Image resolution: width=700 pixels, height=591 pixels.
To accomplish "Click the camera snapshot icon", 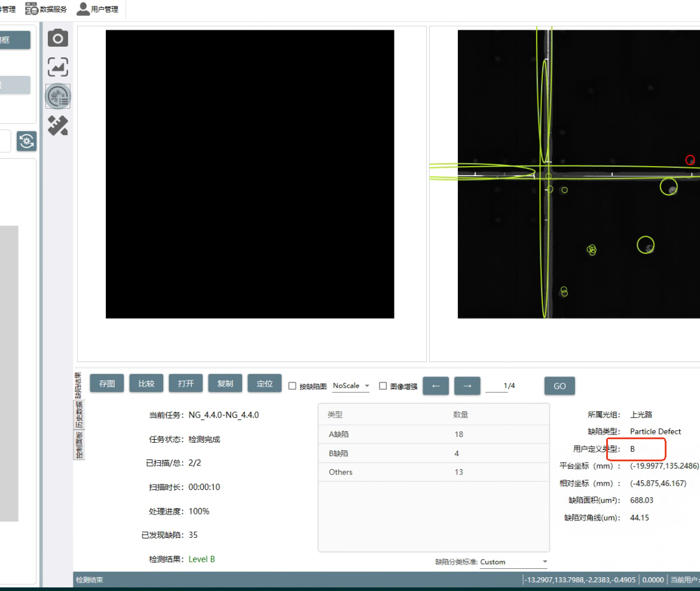I will tap(58, 38).
